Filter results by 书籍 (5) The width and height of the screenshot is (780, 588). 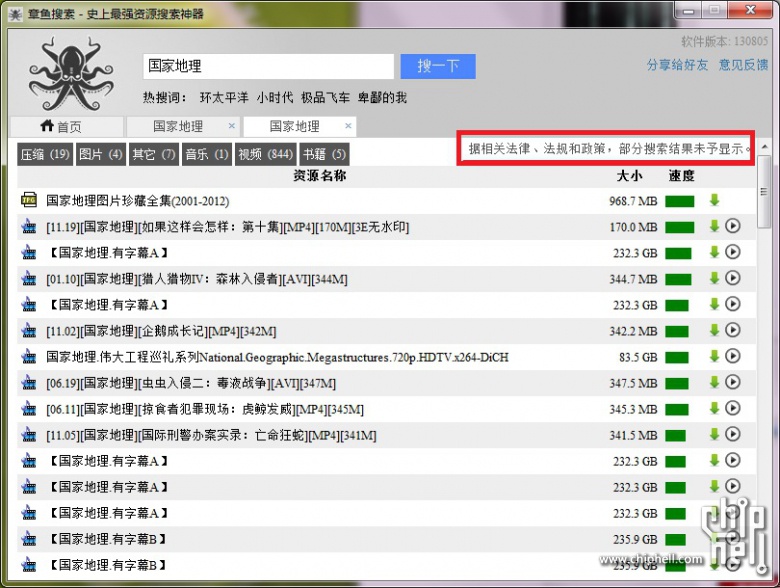[324, 154]
